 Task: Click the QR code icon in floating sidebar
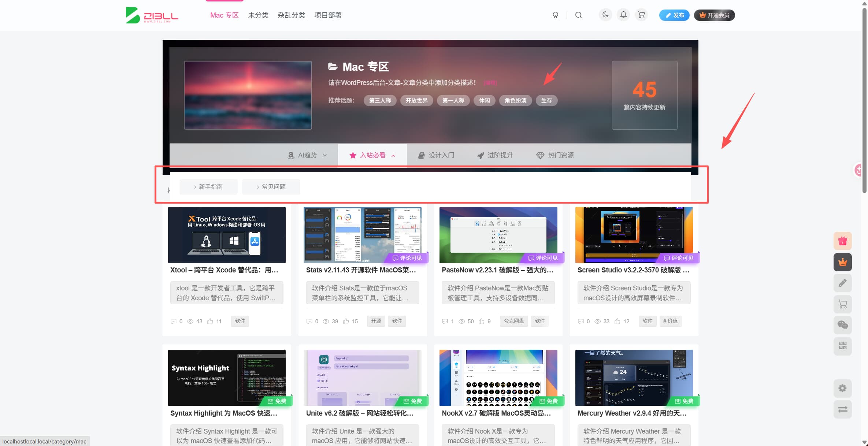coord(843,346)
